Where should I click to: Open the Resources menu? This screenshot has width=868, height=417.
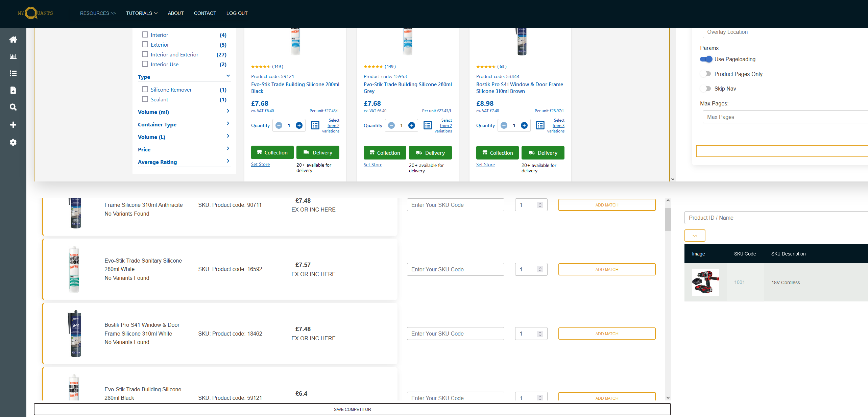[x=98, y=13]
